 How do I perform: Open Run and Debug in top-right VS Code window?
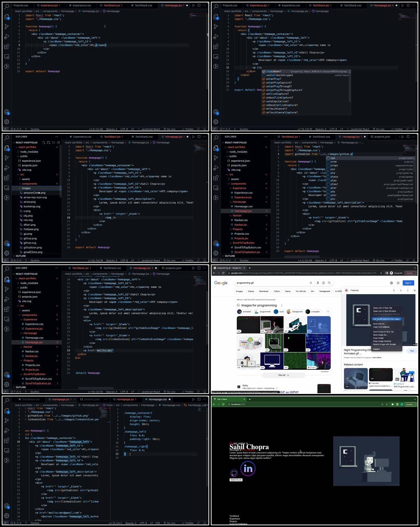click(x=216, y=36)
